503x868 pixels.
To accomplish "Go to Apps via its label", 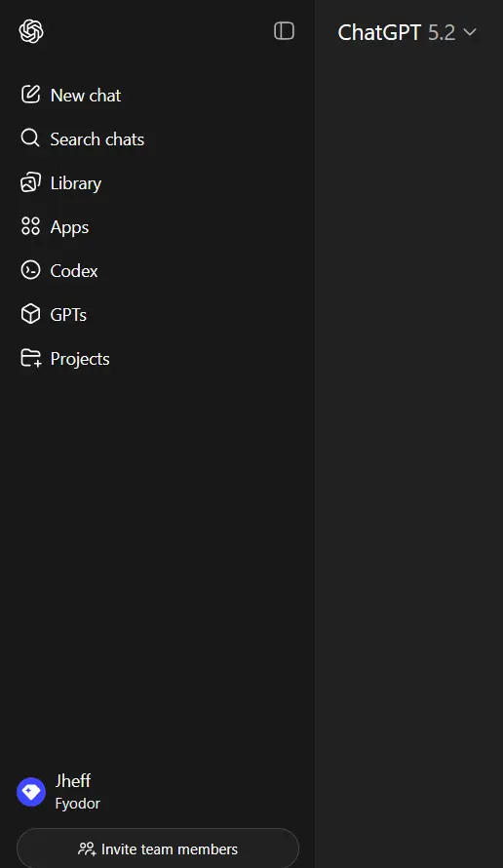I will tap(70, 227).
